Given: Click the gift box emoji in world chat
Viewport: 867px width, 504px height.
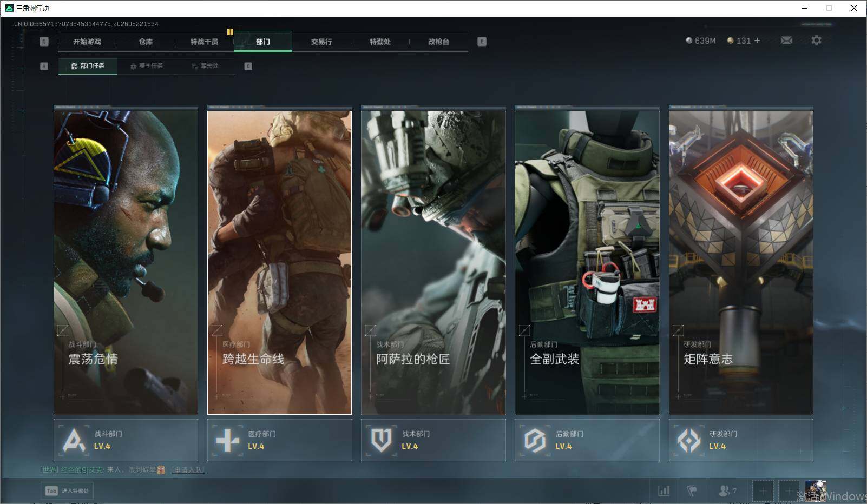Looking at the screenshot, I should coord(161,470).
